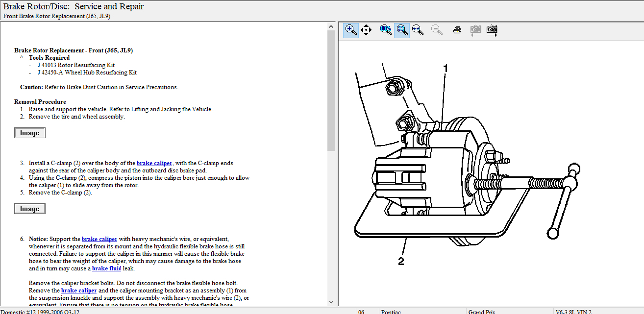Print the brake diagram

click(457, 30)
